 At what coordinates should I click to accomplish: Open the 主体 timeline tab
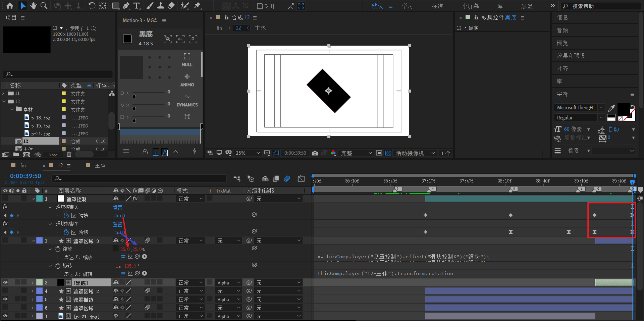pyautogui.click(x=100, y=165)
